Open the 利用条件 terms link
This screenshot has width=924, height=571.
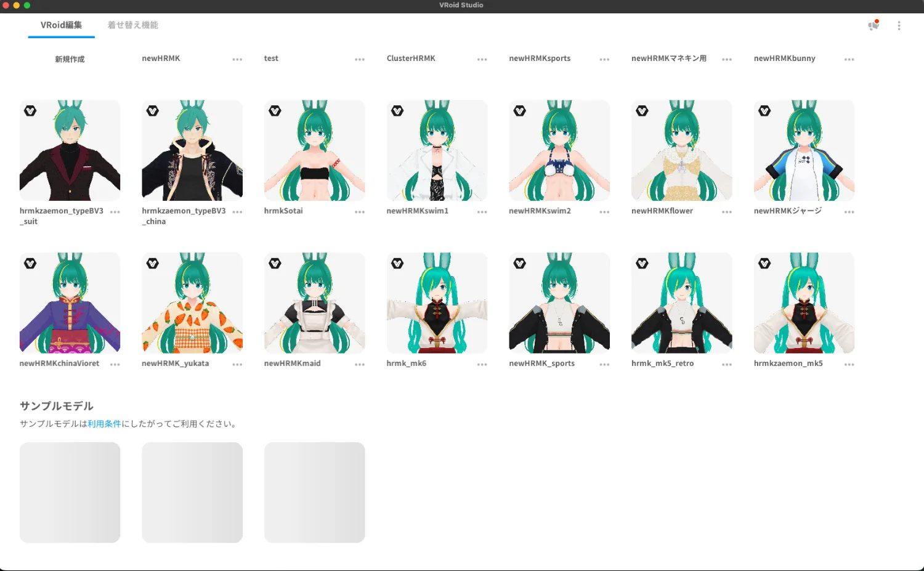[x=104, y=424]
